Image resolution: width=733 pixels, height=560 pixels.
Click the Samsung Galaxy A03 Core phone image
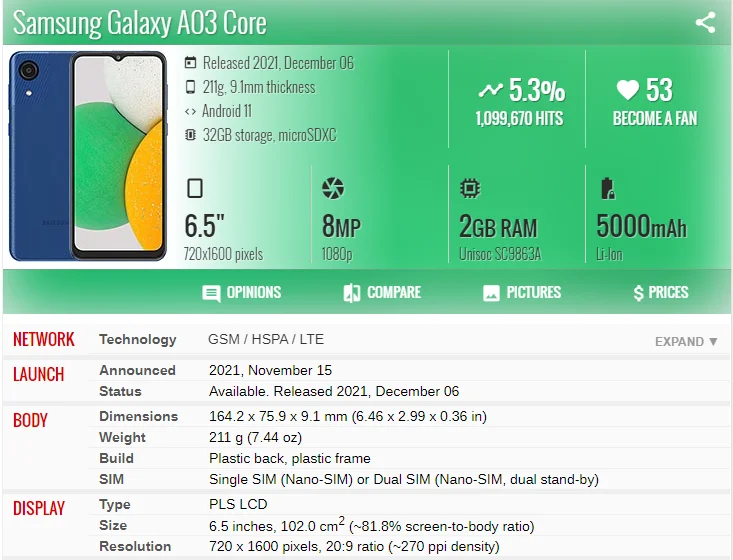tap(88, 156)
